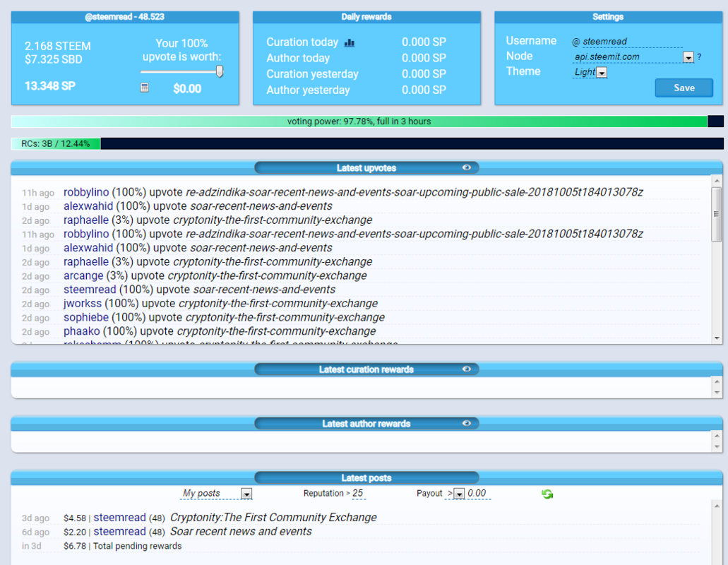
Task: Click the Latest upvotes header label
Action: pyautogui.click(x=366, y=168)
